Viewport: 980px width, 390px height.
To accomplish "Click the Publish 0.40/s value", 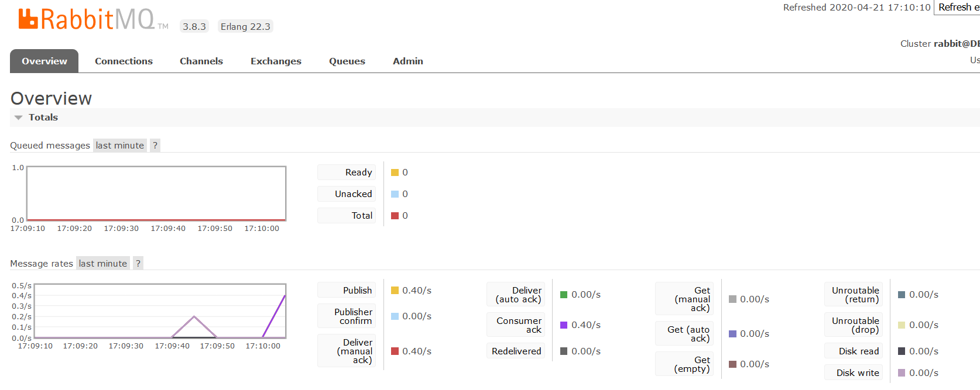I will coord(417,291).
